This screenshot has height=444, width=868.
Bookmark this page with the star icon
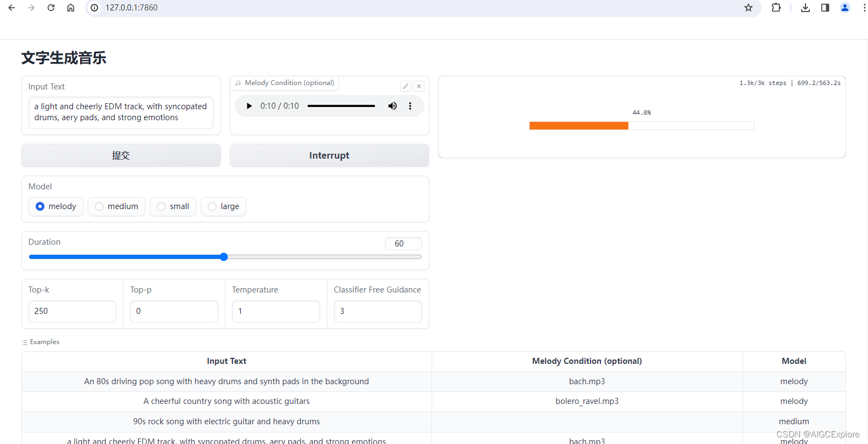[748, 8]
